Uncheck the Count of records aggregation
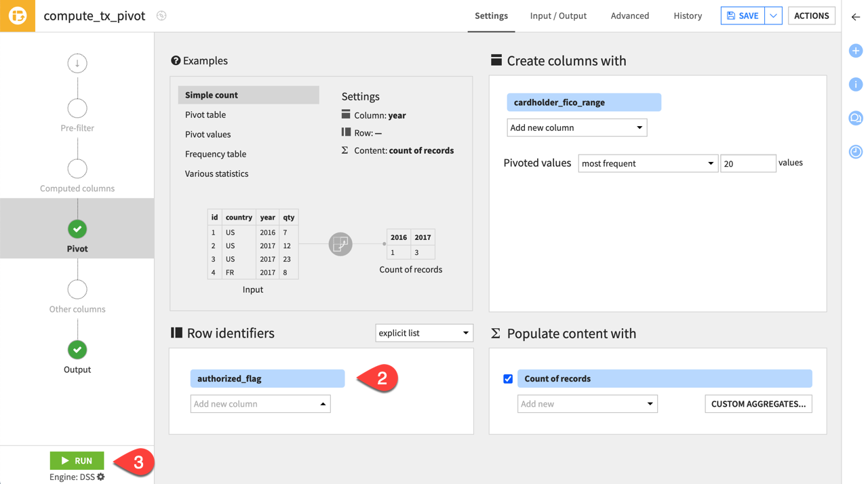This screenshot has height=484, width=868. (x=508, y=378)
